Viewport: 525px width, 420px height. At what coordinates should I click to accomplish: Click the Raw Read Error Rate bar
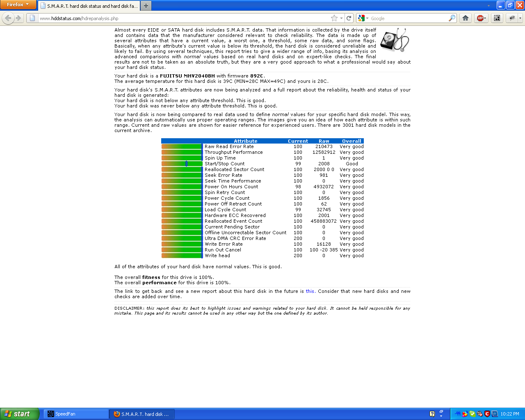tap(182, 146)
